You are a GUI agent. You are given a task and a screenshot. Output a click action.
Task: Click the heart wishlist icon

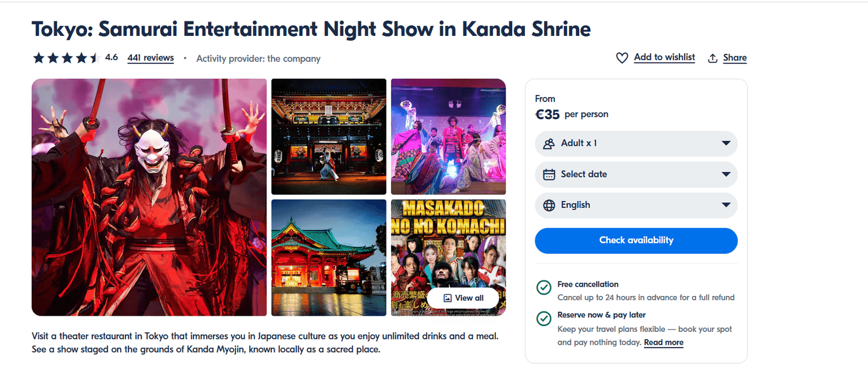tap(622, 58)
